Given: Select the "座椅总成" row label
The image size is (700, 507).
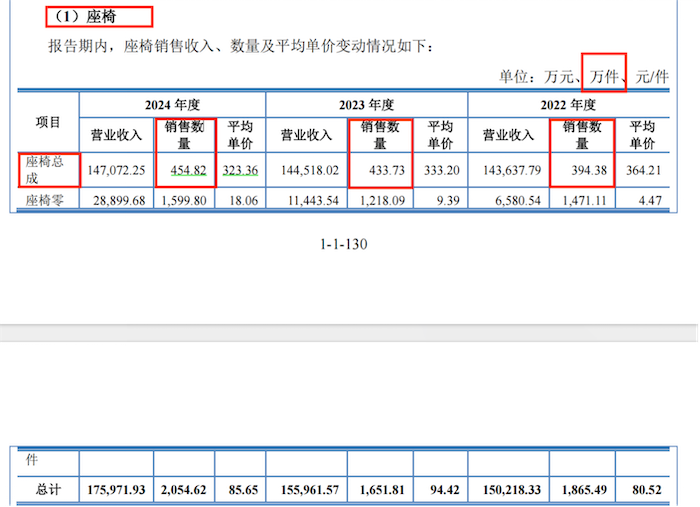Looking at the screenshot, I should coord(44,170).
